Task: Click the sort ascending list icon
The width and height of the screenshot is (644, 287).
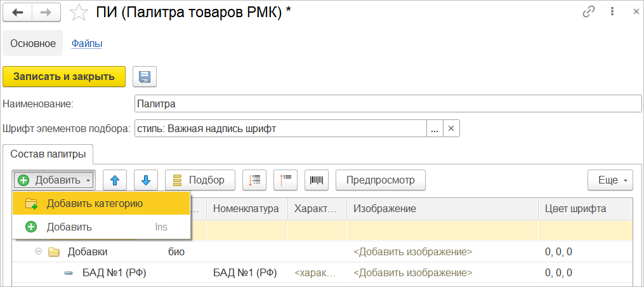Action: point(286,180)
